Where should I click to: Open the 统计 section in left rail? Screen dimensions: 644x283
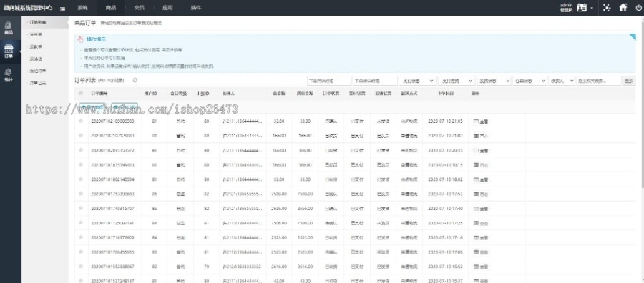[9, 75]
